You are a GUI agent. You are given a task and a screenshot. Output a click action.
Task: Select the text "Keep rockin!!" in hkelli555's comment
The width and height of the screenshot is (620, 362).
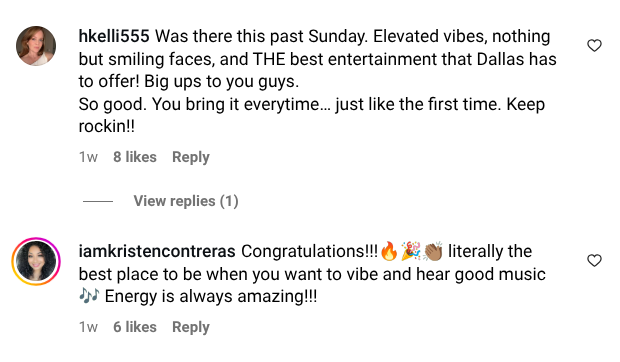pos(312,115)
